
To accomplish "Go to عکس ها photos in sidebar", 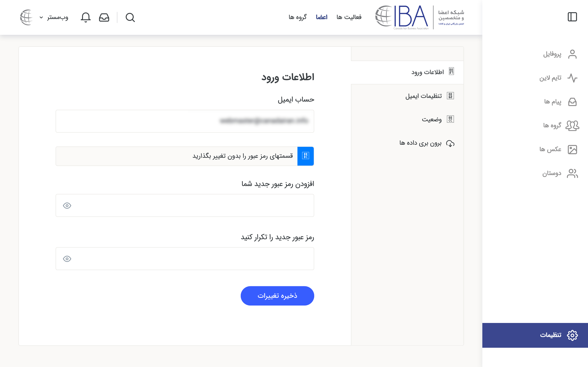I will [558, 149].
